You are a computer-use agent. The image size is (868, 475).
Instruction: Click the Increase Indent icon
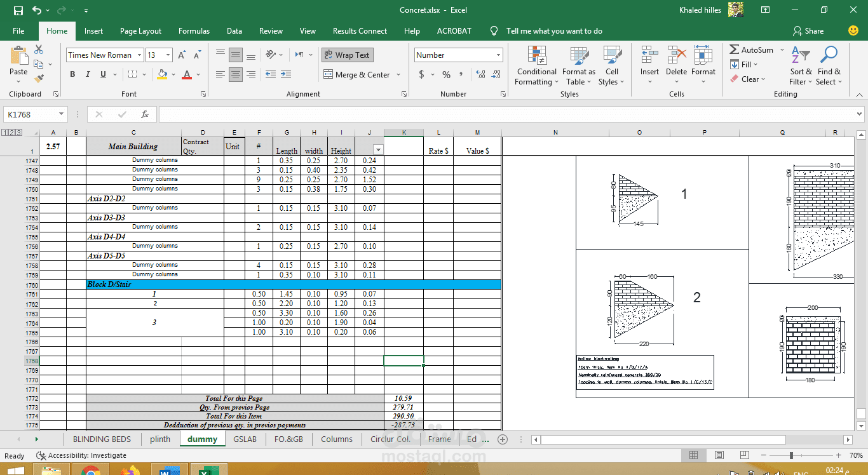[x=287, y=74]
